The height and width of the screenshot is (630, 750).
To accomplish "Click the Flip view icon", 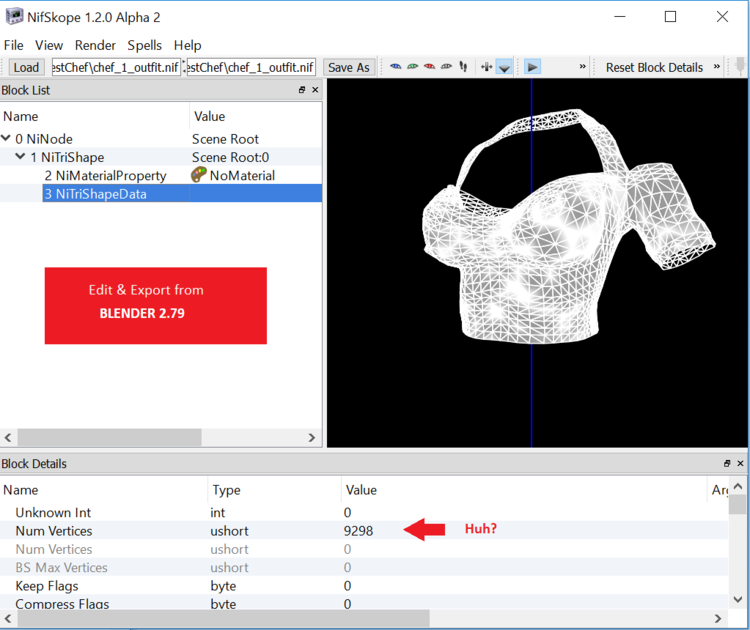I will tap(486, 67).
